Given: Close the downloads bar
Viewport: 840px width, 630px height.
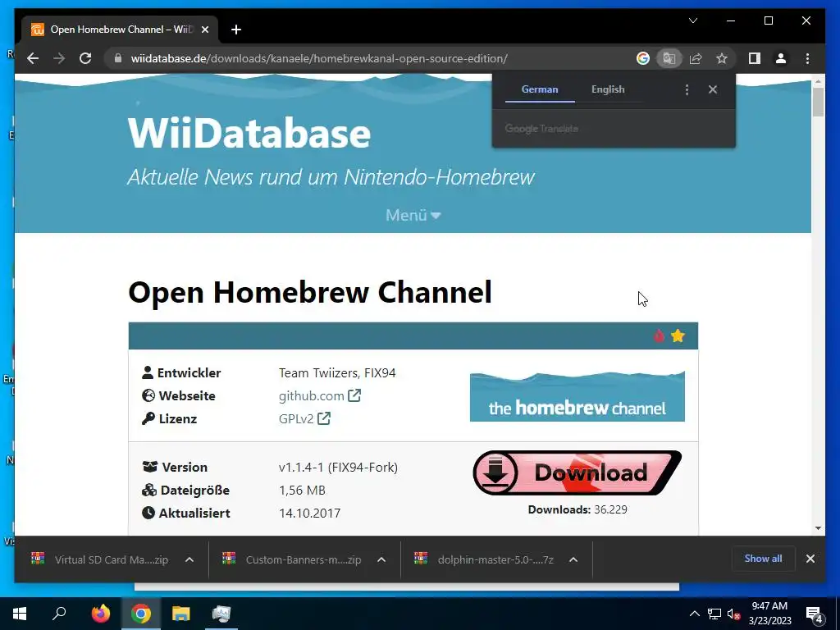Looking at the screenshot, I should [x=810, y=558].
